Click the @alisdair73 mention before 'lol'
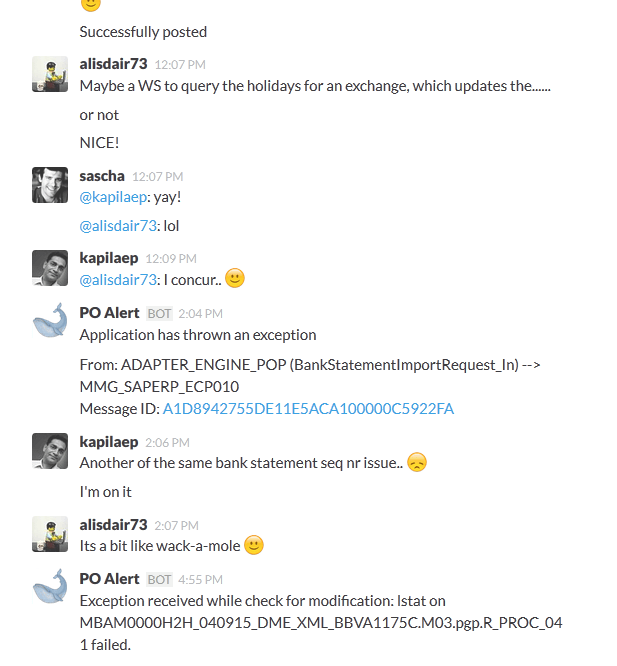Image resolution: width=617 pixels, height=666 pixels. (118, 226)
